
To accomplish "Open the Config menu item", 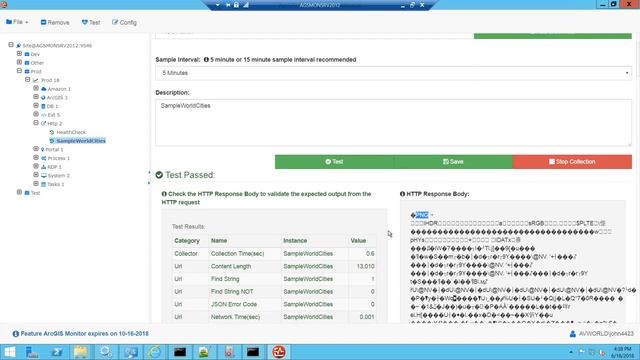I will [124, 22].
